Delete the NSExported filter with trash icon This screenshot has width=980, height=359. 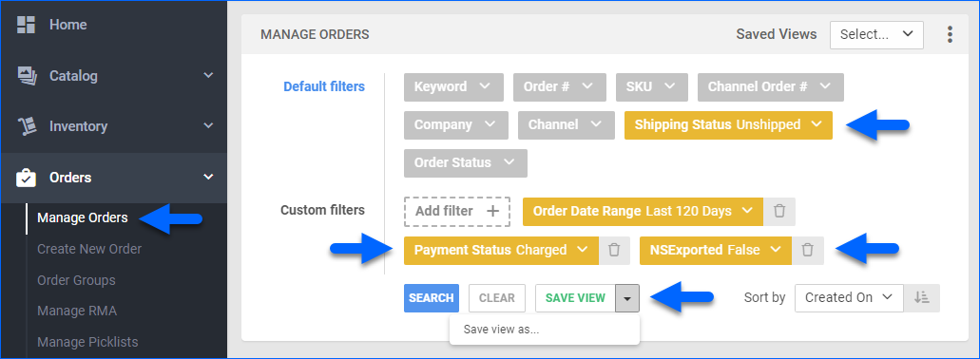point(808,250)
